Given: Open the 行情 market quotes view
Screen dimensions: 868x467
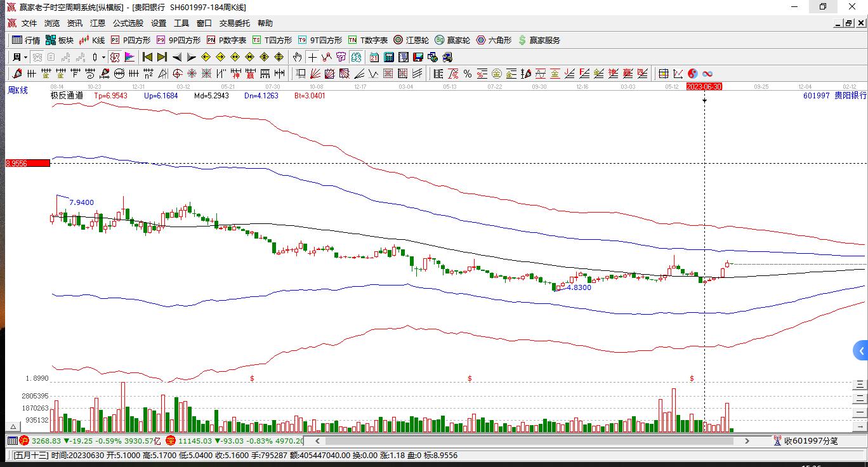Looking at the screenshot, I should point(25,40).
